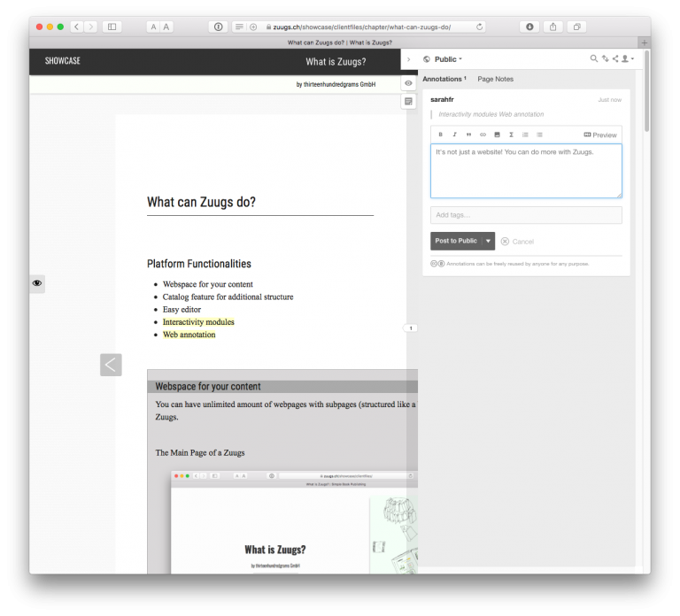Apply italic formatting in annotation editor

[455, 135]
